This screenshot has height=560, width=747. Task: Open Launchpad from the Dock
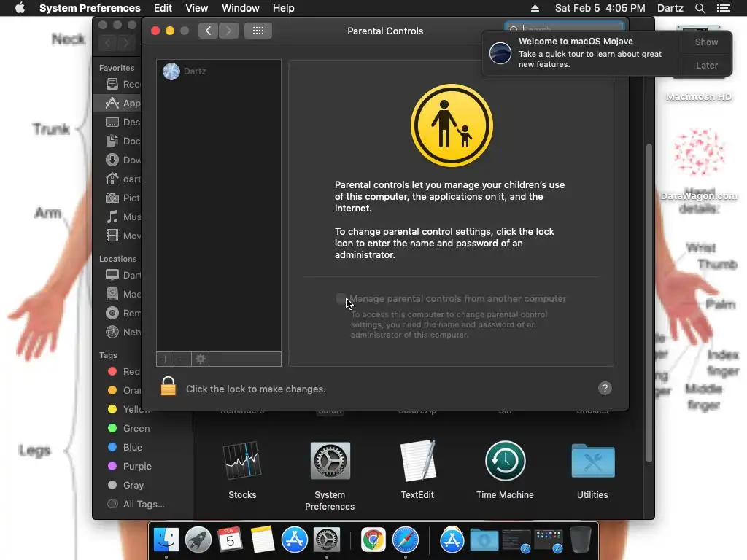[198, 540]
